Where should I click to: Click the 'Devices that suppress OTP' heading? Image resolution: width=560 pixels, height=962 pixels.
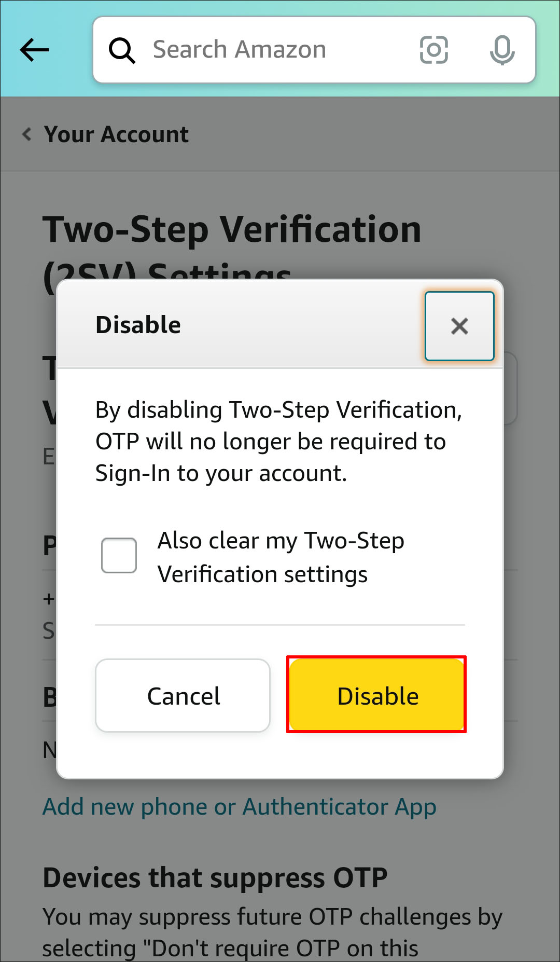tap(215, 877)
